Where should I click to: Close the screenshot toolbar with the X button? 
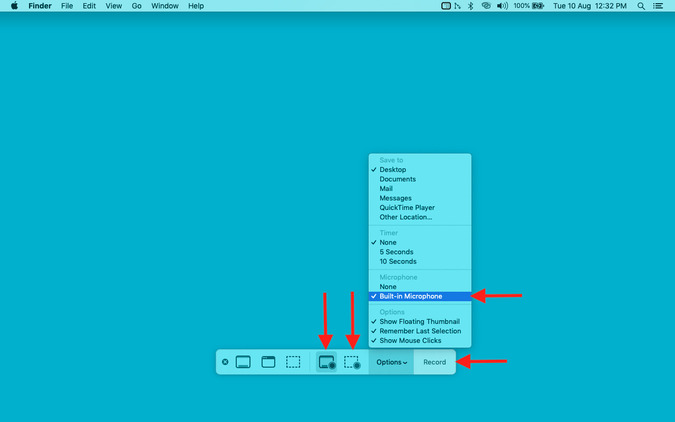click(x=225, y=362)
